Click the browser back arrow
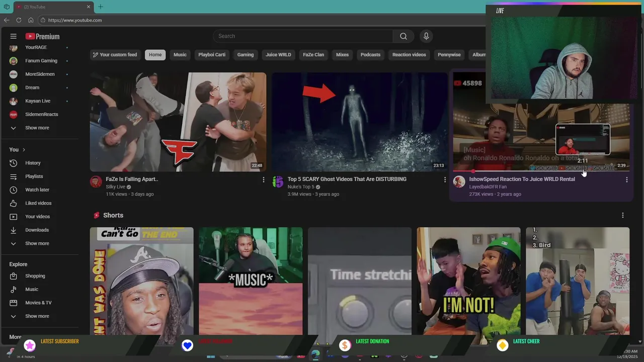Screen dimensions: 644x362 tap(7, 20)
